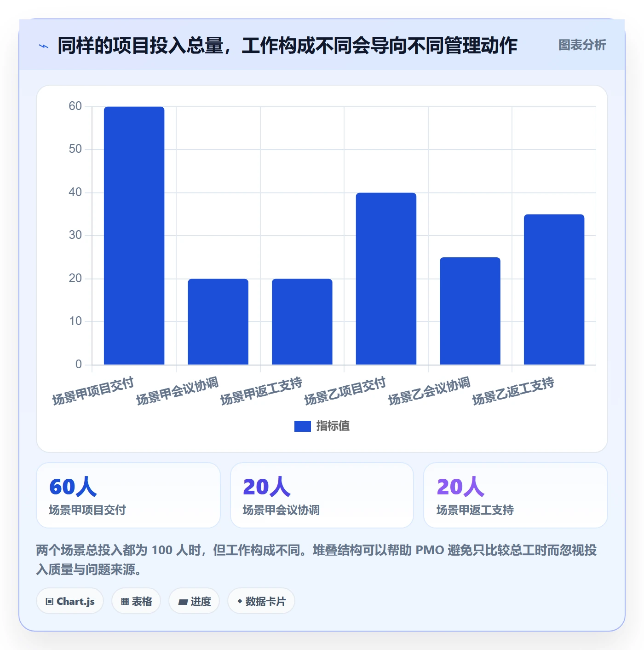Select the 场景甲项目交付 bar in the chart
The width and height of the screenshot is (644, 650).
[x=134, y=236]
